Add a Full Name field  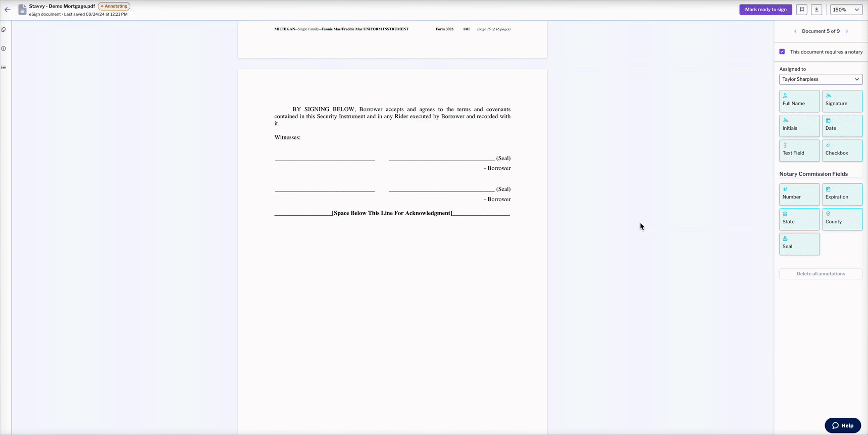tap(799, 101)
